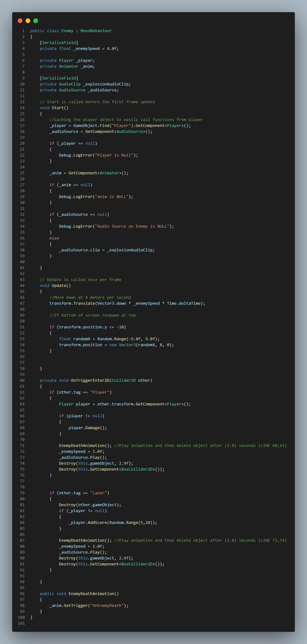Click the red close dot

pyautogui.click(x=20, y=21)
